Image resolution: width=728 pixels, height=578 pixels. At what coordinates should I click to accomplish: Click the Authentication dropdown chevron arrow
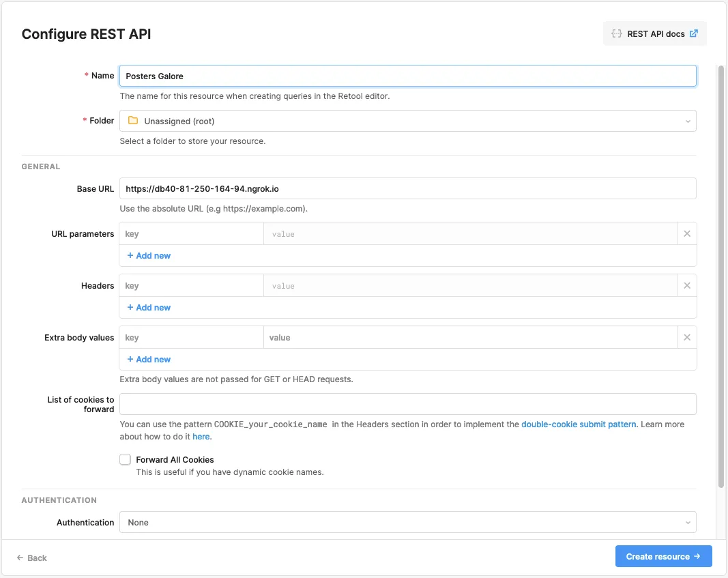688,523
